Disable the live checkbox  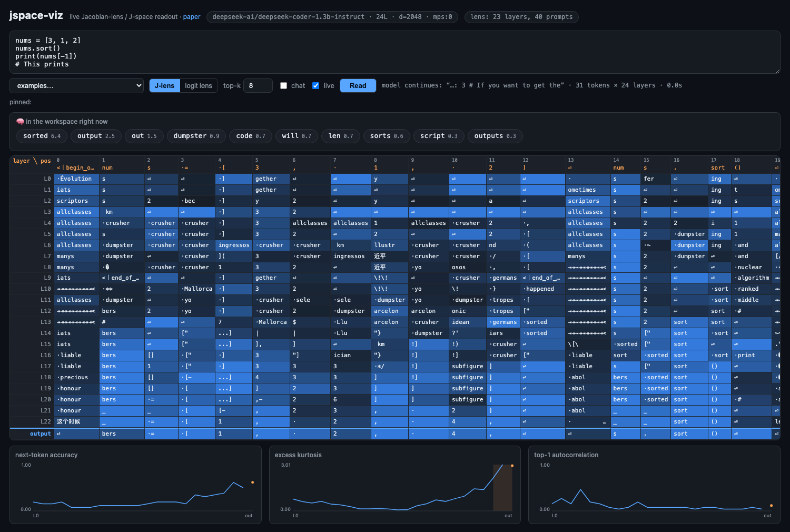(315, 85)
